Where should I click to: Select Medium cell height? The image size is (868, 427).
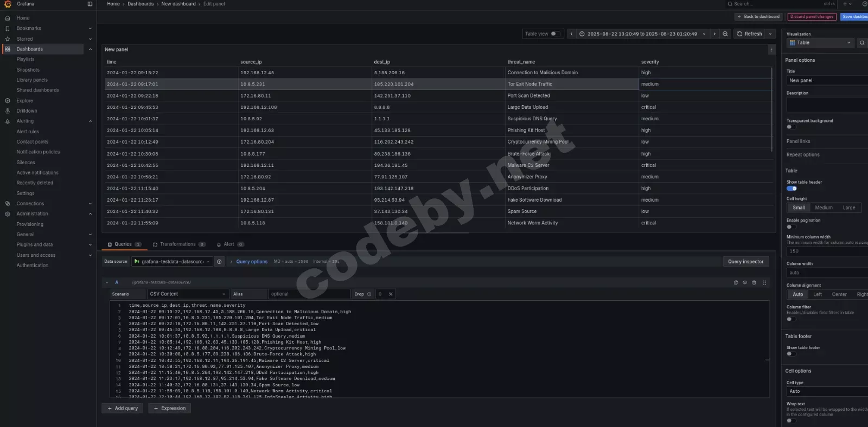[824, 208]
